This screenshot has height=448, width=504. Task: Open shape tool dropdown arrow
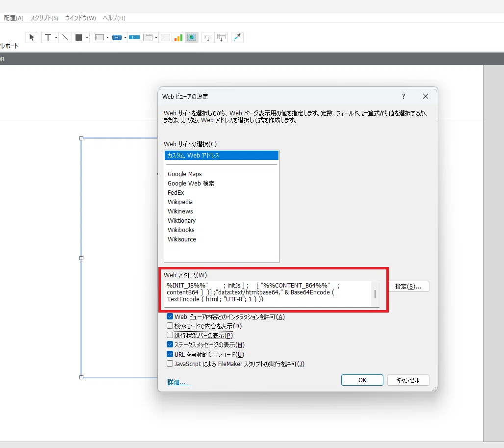pyautogui.click(x=87, y=38)
